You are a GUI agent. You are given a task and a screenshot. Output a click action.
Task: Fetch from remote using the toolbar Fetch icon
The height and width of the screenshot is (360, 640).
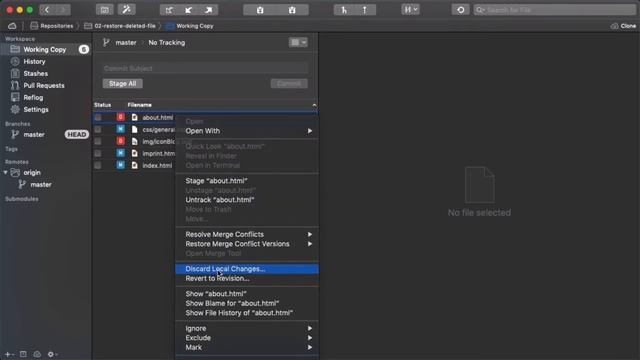click(169, 10)
